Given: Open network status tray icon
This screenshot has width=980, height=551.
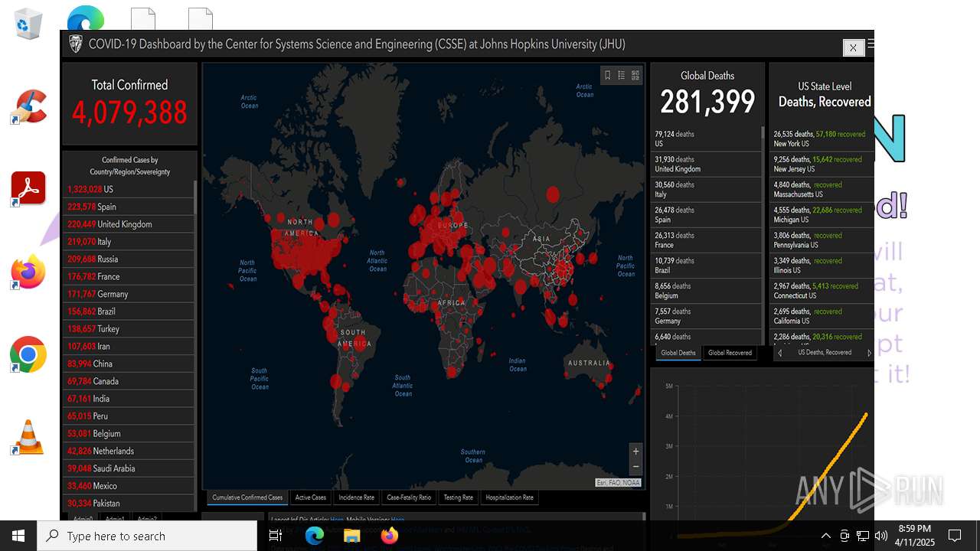Looking at the screenshot, I should click(863, 536).
